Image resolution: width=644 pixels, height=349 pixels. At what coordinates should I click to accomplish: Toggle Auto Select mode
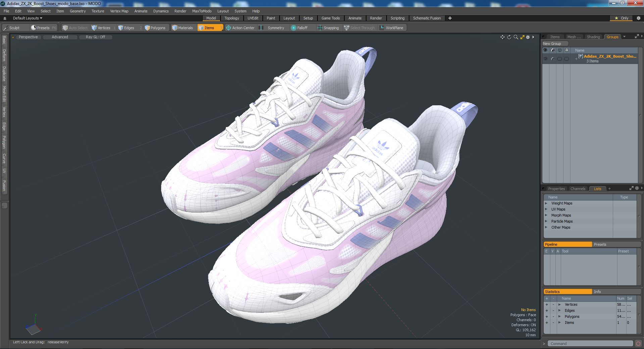(x=75, y=28)
